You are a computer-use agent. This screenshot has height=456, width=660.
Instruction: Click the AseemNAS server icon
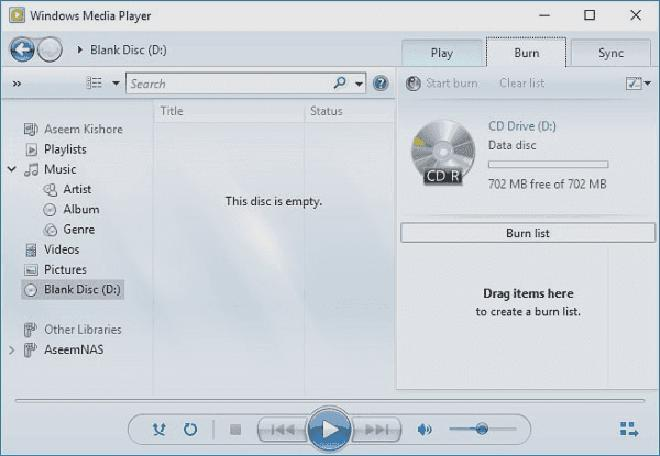click(30, 349)
